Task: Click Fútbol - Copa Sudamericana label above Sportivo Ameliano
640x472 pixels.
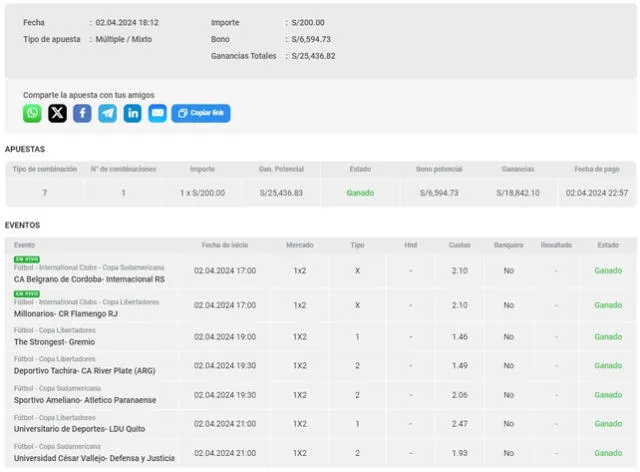Action: [x=57, y=388]
